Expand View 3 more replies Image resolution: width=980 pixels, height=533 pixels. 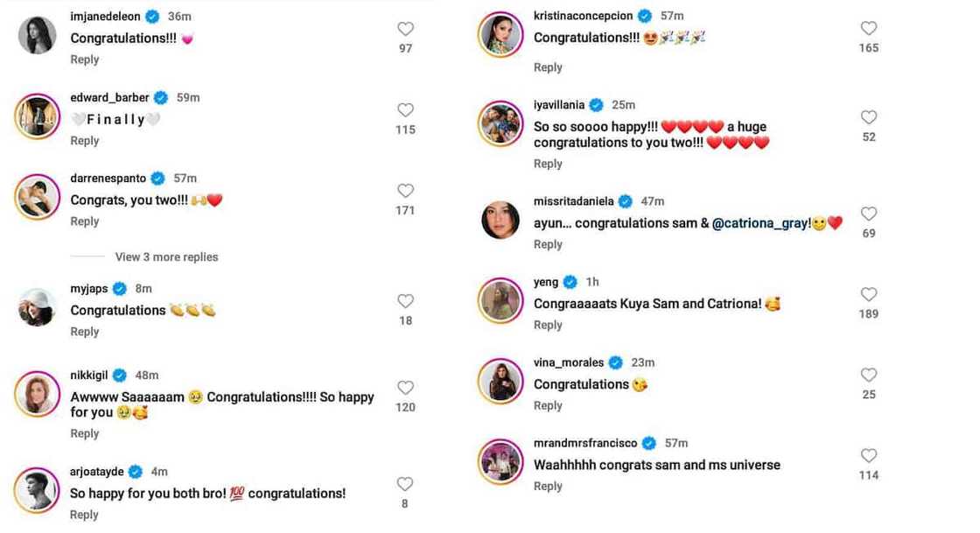166,257
